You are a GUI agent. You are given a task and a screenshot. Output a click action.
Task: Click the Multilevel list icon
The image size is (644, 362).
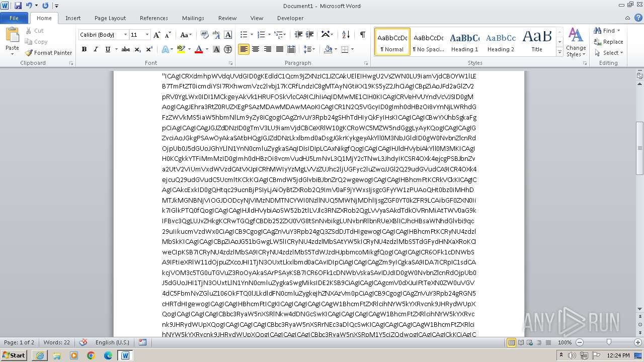(x=278, y=35)
